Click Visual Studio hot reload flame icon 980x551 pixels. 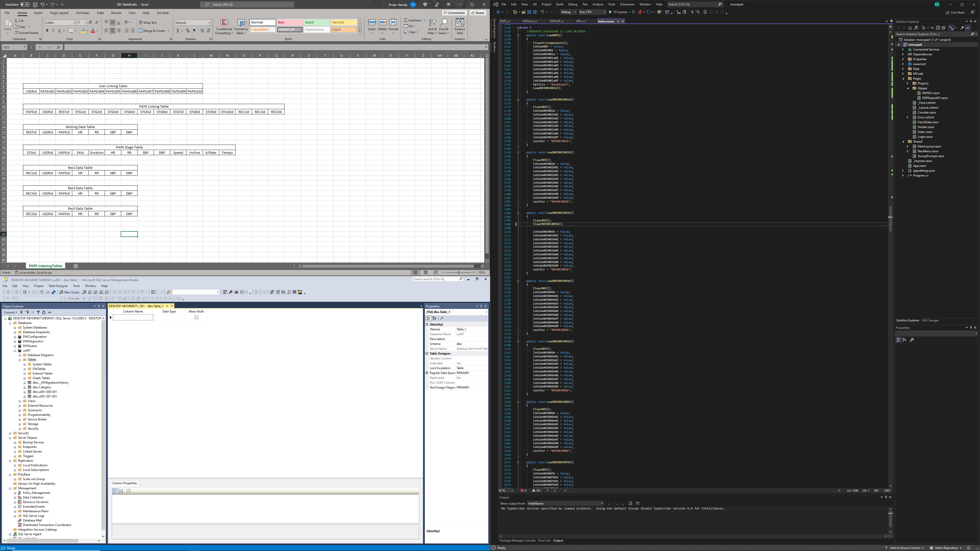[x=640, y=12]
